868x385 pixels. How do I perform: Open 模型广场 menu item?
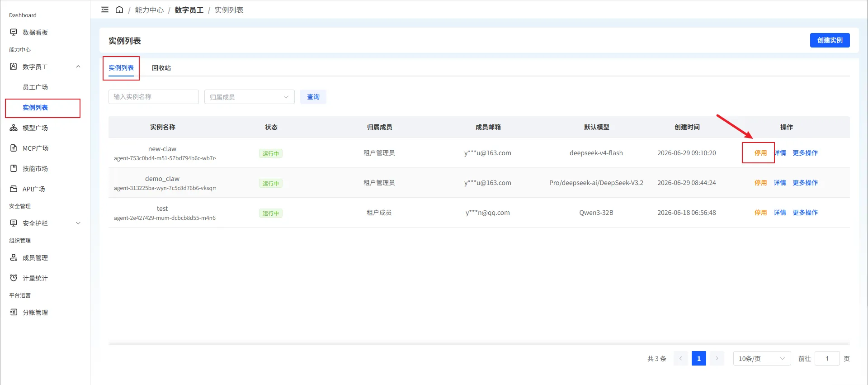click(35, 128)
